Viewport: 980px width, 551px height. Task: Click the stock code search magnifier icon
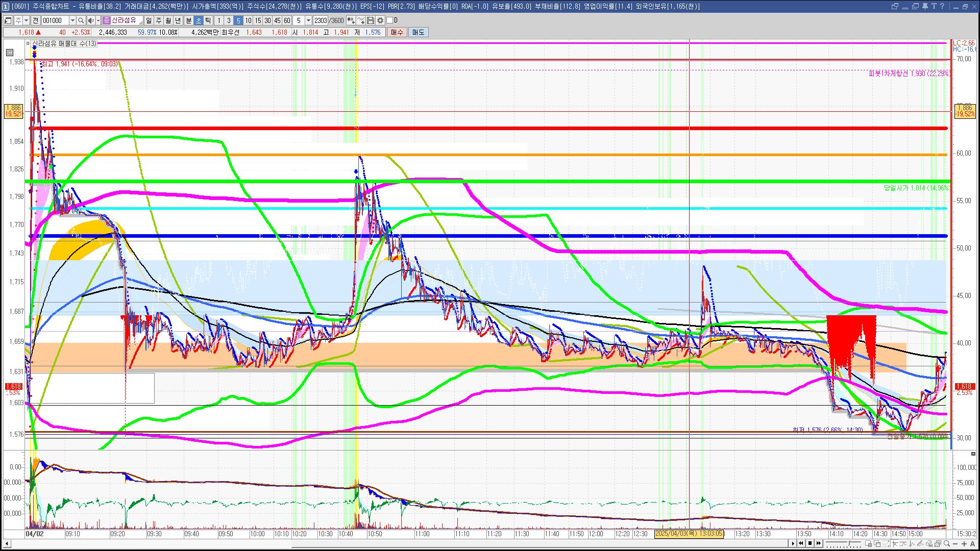pos(81,20)
